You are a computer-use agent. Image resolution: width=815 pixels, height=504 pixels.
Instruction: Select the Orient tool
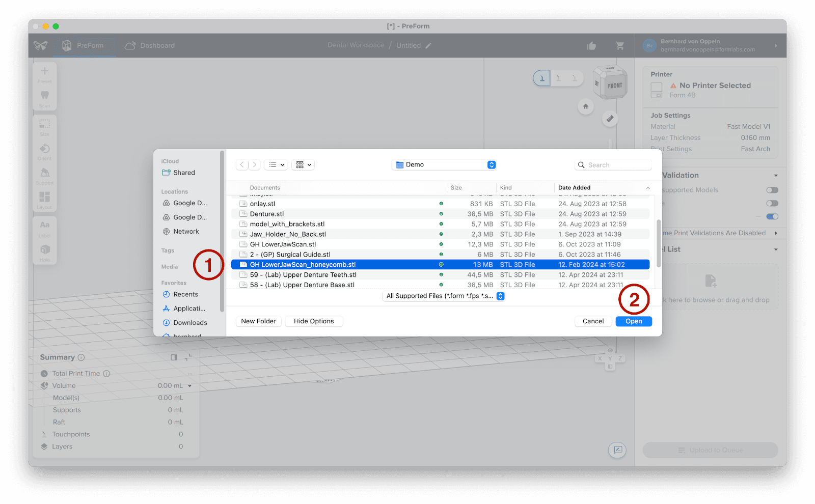point(44,149)
